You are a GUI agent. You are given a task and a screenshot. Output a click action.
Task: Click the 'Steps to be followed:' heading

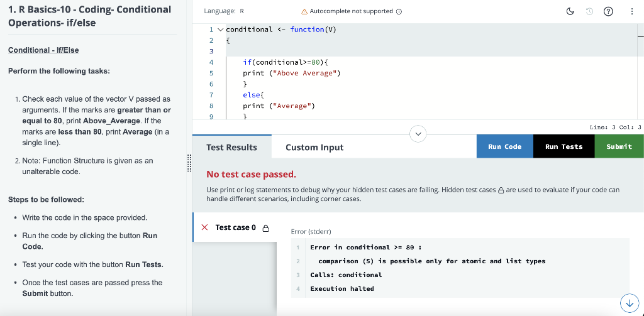click(46, 200)
